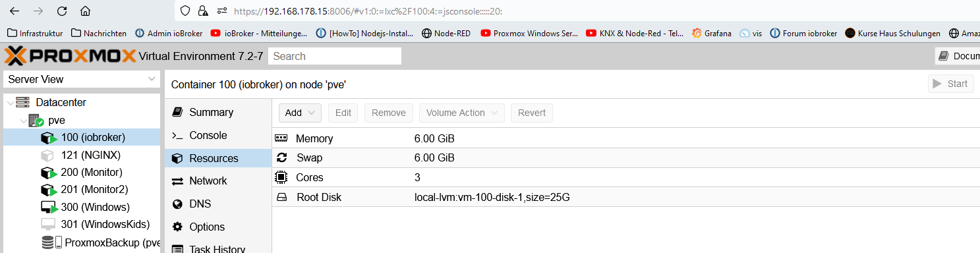Select the Resources tab
The image size is (980, 253).
point(218,158)
